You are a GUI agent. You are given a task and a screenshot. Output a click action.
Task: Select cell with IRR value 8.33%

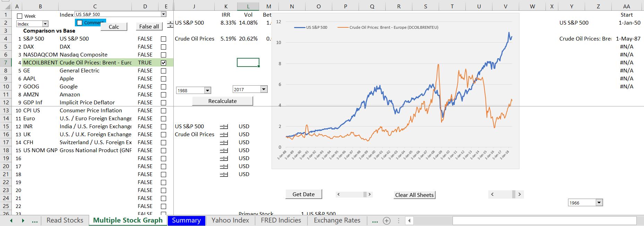[226, 23]
